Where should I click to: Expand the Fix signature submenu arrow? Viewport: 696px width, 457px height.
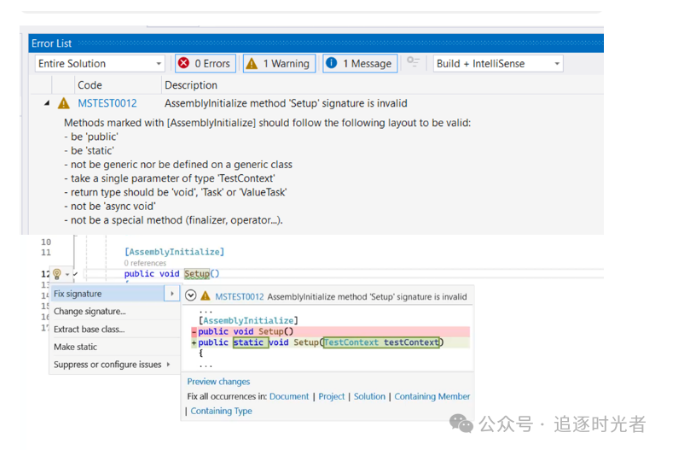[172, 294]
